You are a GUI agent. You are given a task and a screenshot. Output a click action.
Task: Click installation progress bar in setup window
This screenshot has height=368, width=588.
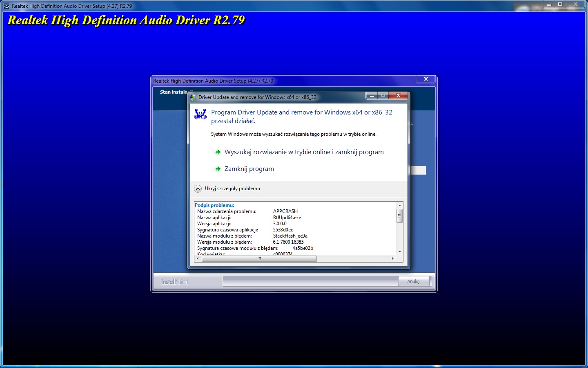coord(310,281)
